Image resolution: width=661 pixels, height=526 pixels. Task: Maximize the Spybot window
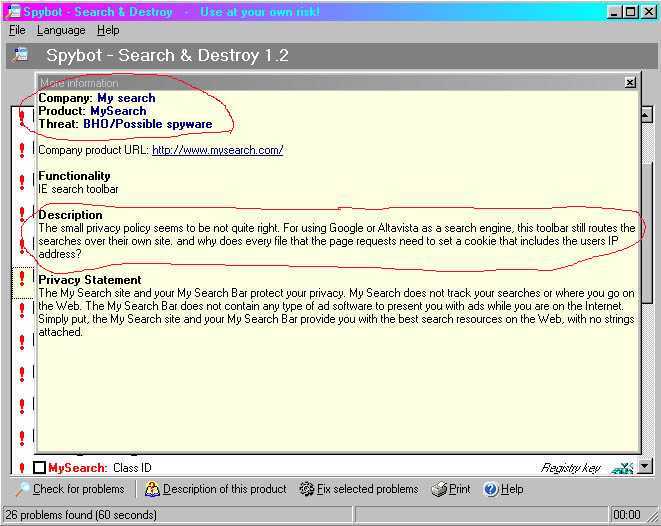630,11
